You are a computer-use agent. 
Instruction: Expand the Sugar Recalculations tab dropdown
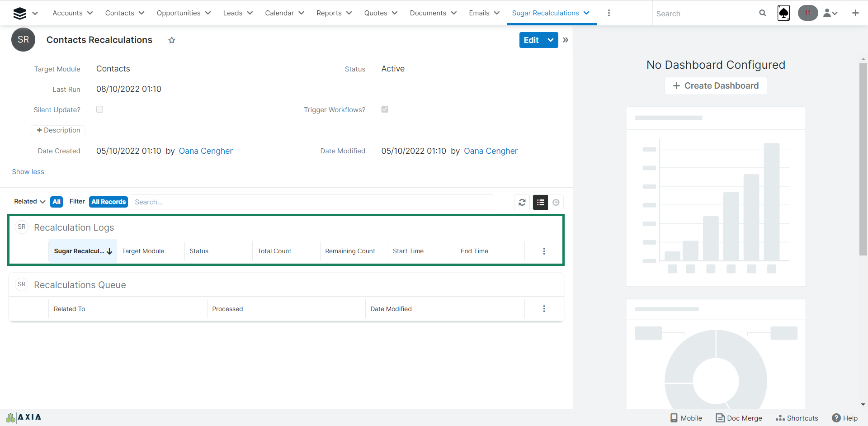tap(586, 13)
